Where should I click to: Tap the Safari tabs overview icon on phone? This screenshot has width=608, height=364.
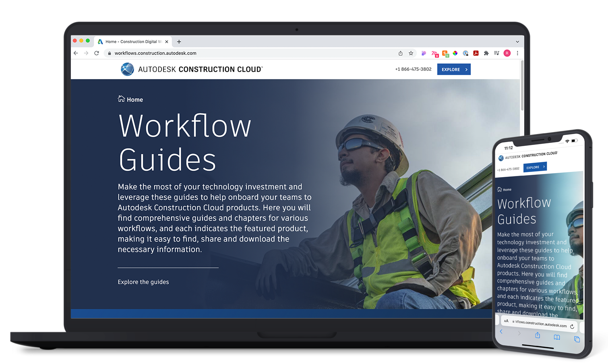point(577,339)
